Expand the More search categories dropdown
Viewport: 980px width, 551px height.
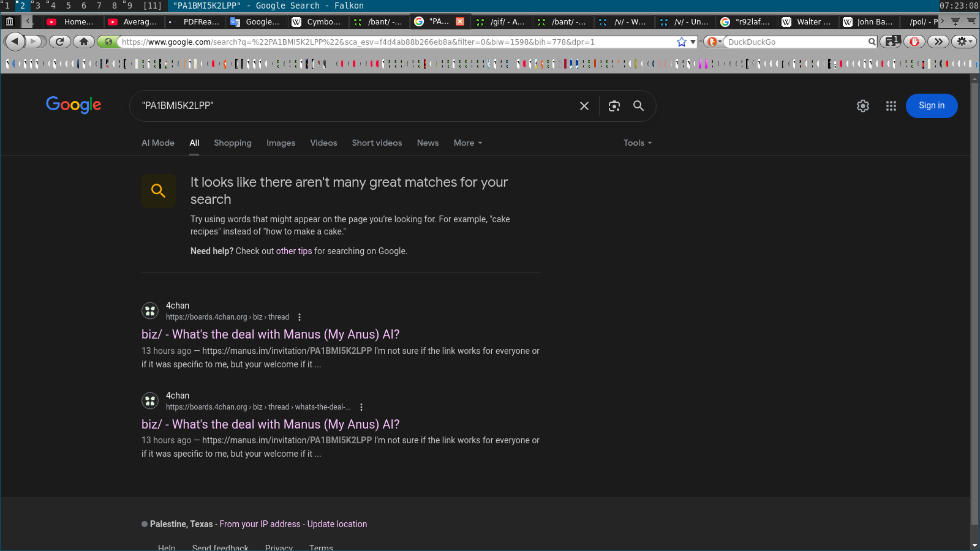point(468,143)
